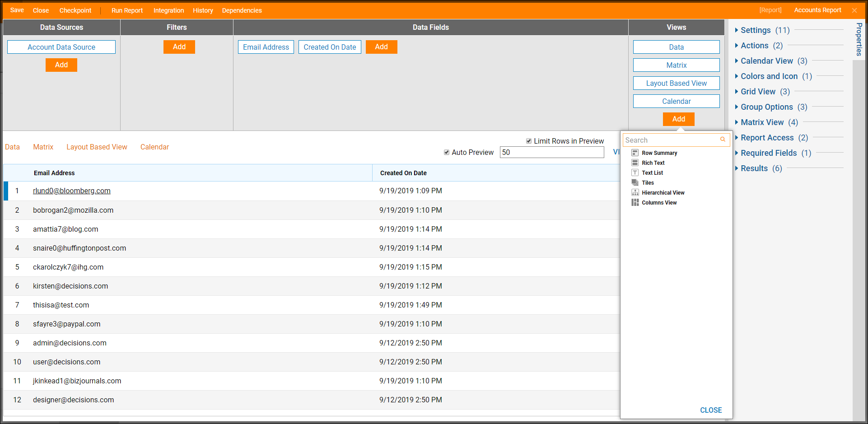Select Tiles from the list
Image resolution: width=868 pixels, height=424 pixels.
[648, 182]
